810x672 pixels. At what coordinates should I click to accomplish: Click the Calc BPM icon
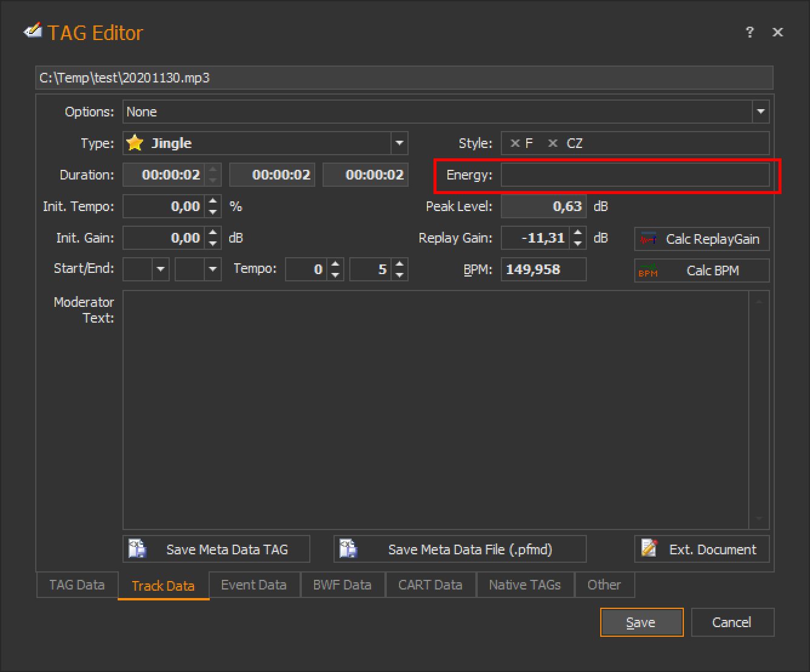click(x=648, y=270)
